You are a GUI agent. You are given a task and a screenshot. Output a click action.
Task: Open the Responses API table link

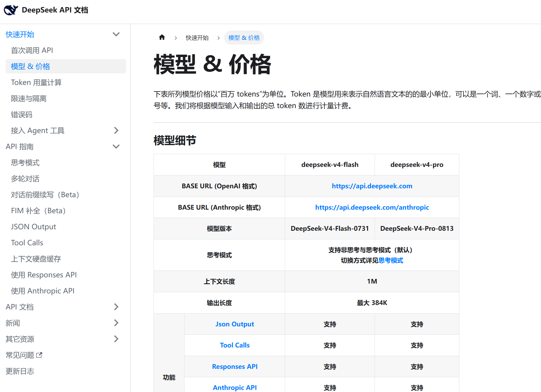pos(235,366)
